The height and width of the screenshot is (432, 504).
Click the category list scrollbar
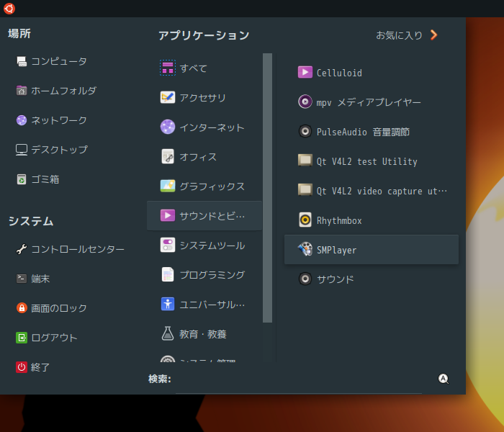click(267, 188)
